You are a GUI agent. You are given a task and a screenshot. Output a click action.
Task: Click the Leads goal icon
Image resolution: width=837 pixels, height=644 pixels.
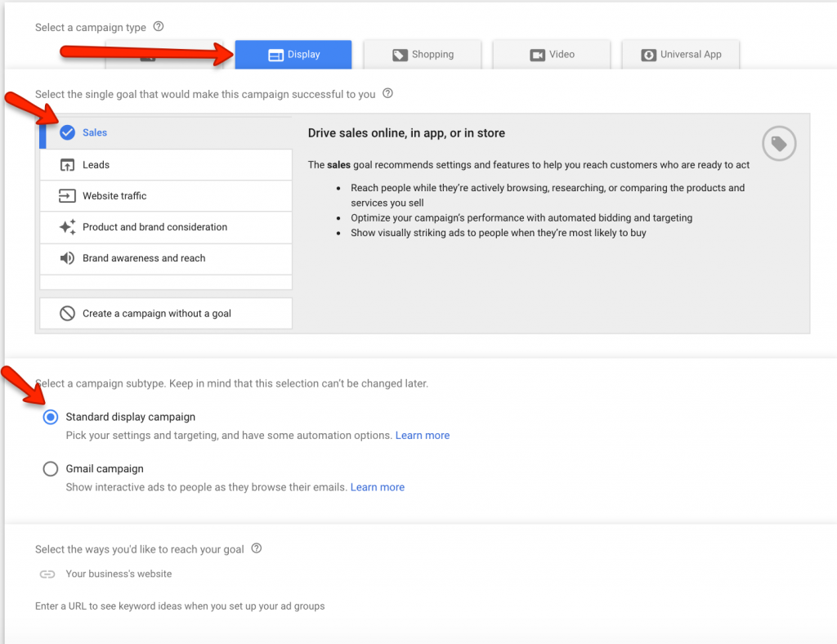(x=67, y=165)
